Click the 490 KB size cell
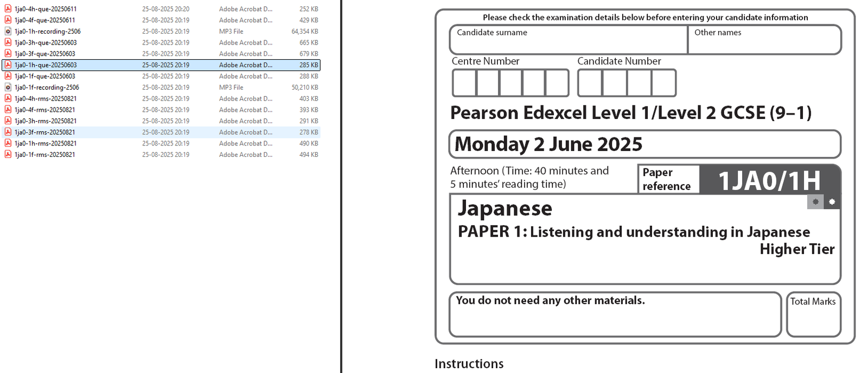This screenshot has width=868, height=373. coord(309,143)
